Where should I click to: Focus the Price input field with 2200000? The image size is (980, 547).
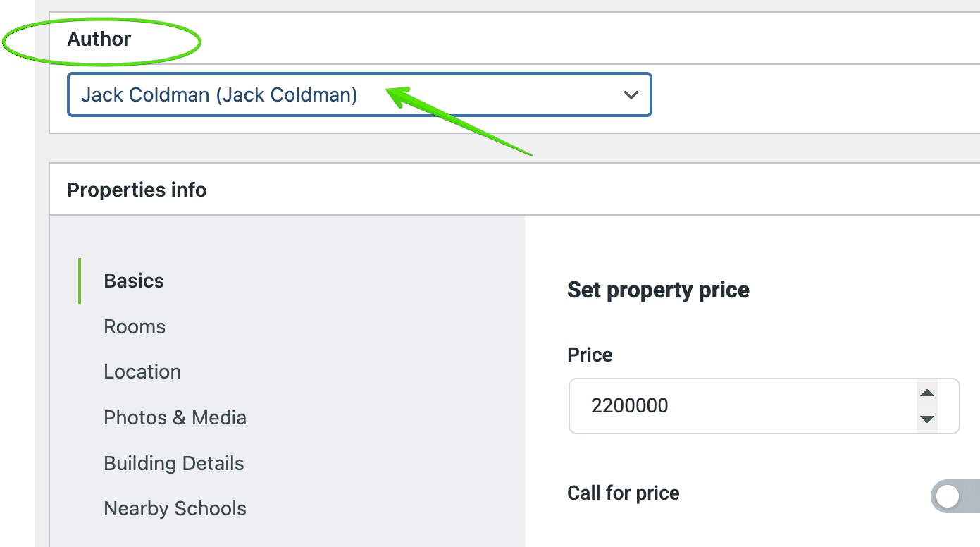tap(740, 406)
